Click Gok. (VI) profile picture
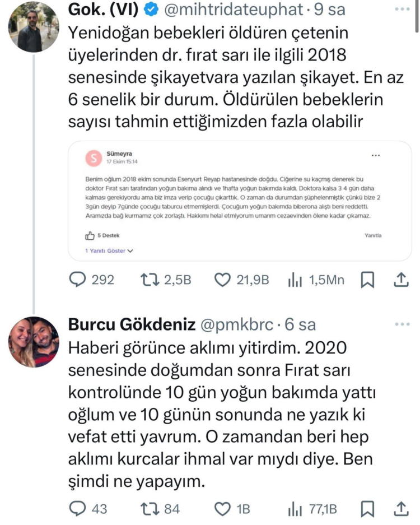The height and width of the screenshot is (525, 420). coord(35,27)
